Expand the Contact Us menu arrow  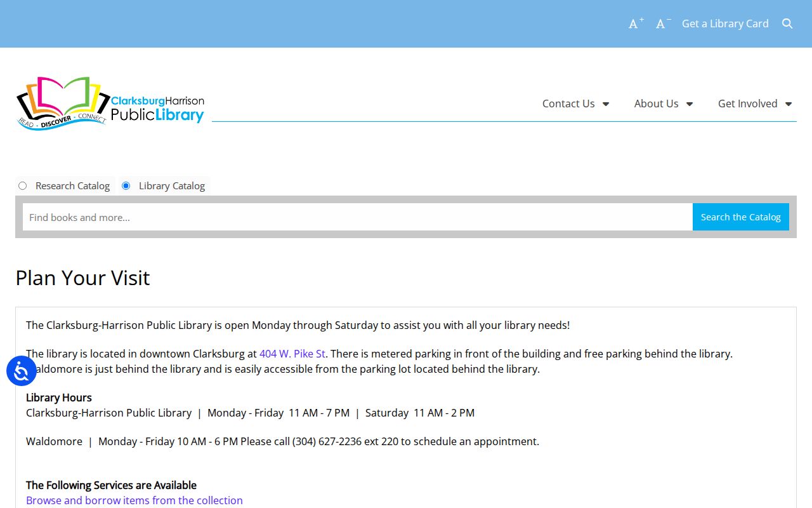[606, 104]
